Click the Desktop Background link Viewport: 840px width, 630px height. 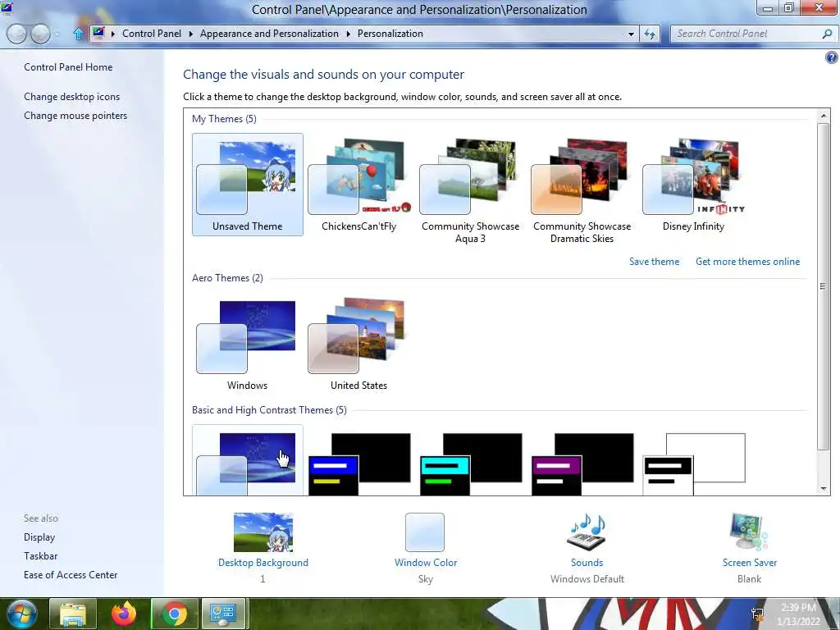[263, 563]
